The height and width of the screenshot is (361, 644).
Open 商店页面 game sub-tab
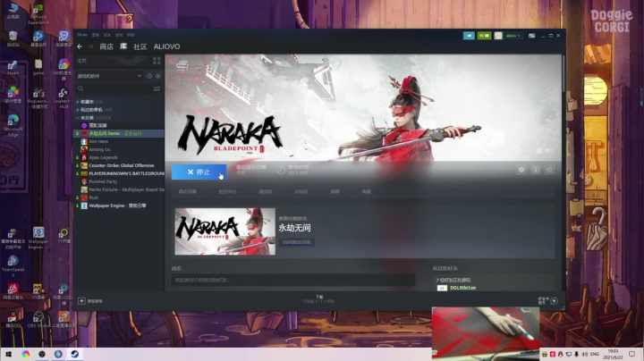(x=187, y=191)
